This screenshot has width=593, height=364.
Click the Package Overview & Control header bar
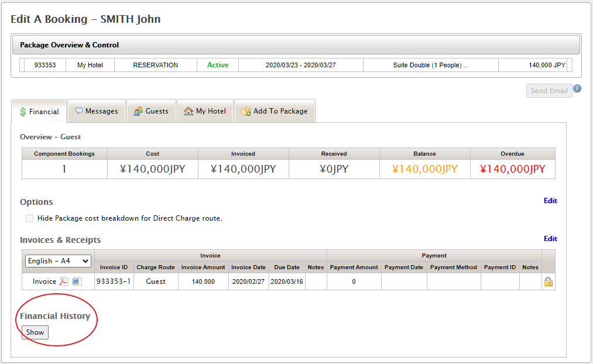[x=296, y=45]
